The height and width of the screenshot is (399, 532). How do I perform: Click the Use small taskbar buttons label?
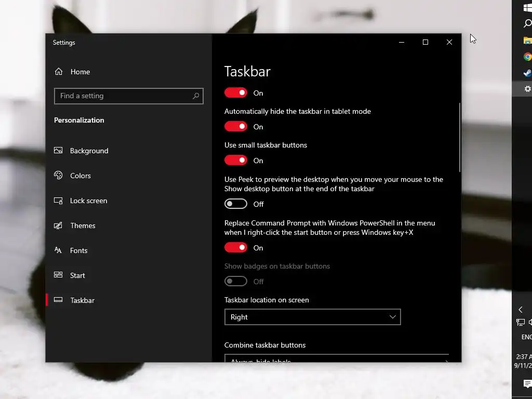[265, 145]
